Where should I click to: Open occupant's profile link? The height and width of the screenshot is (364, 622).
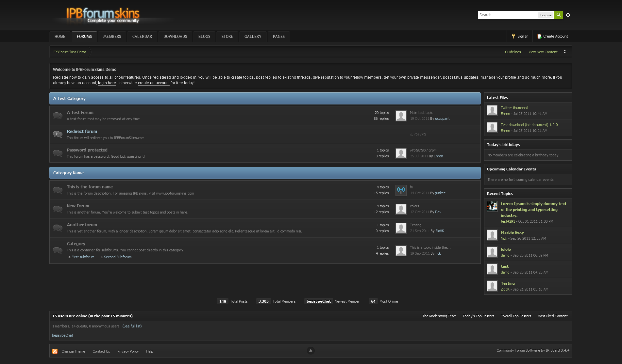(x=442, y=119)
